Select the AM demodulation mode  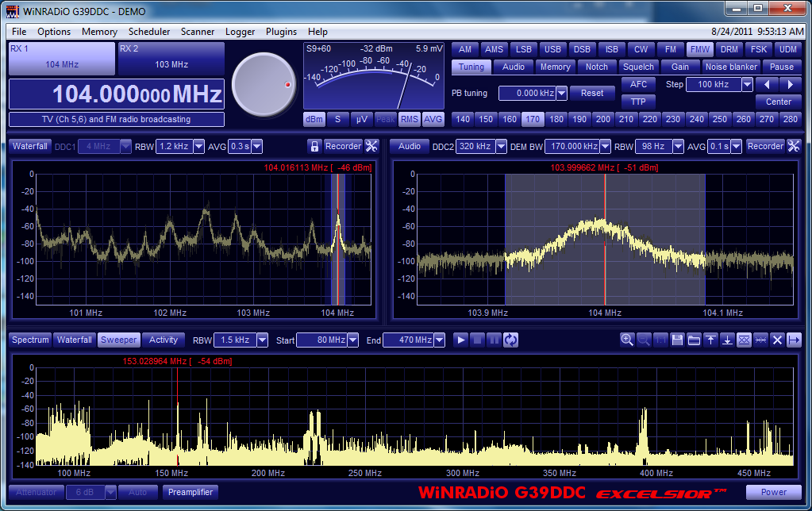click(465, 49)
